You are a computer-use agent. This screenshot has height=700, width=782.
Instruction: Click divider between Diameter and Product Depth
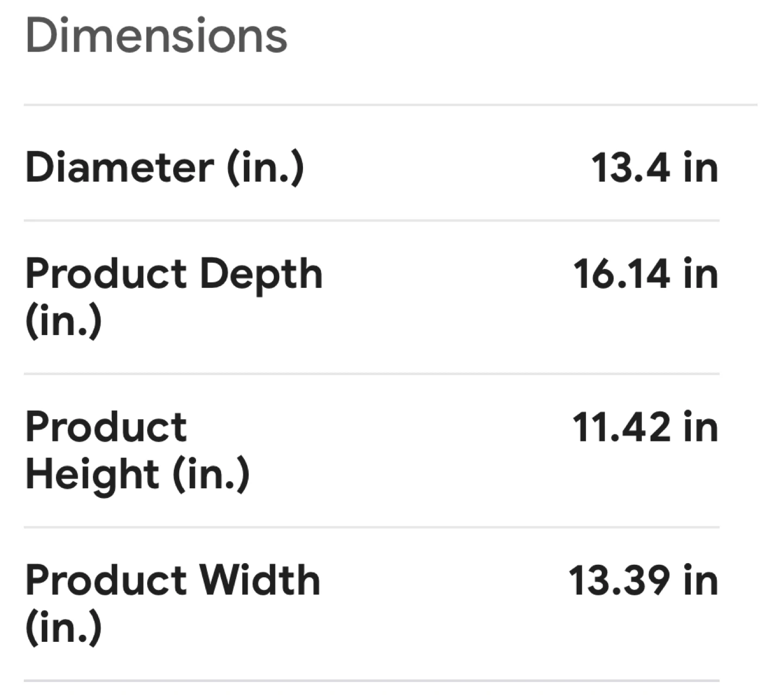[371, 221]
